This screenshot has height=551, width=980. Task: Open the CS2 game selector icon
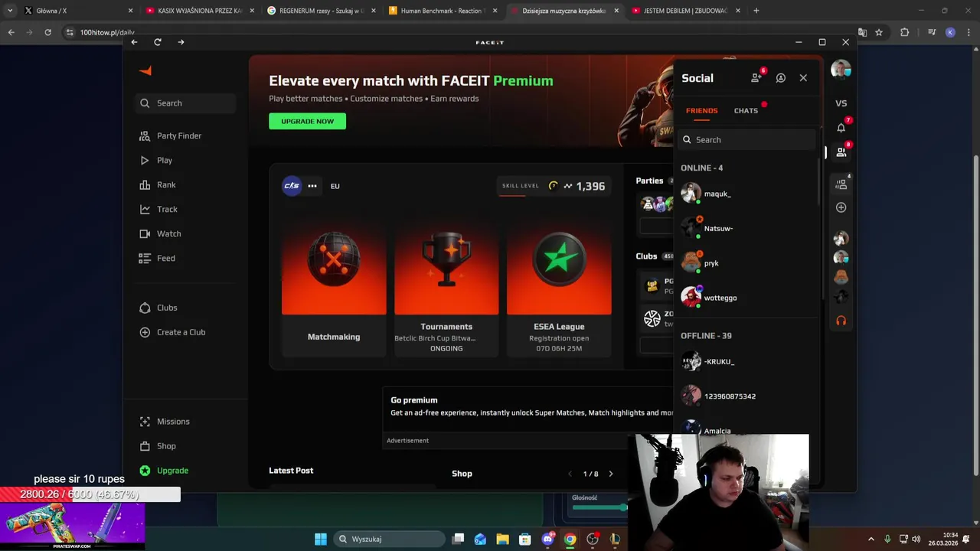[x=292, y=186]
